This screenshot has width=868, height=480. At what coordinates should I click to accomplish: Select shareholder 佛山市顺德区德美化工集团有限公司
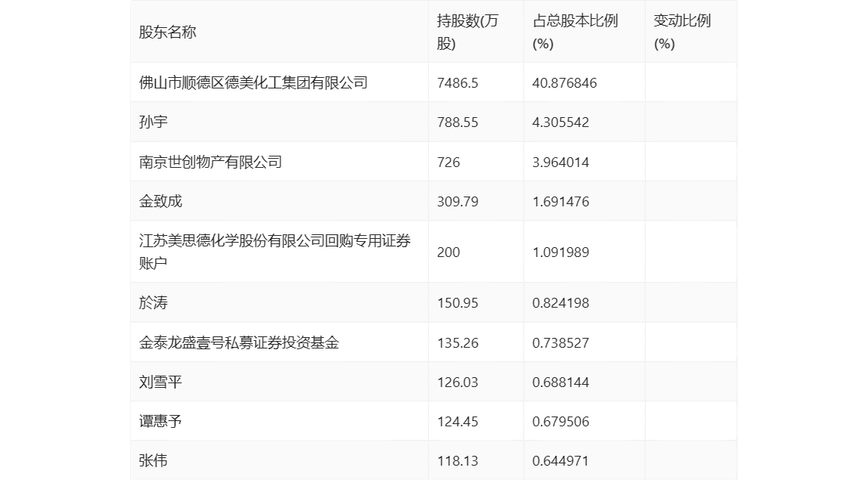point(253,82)
